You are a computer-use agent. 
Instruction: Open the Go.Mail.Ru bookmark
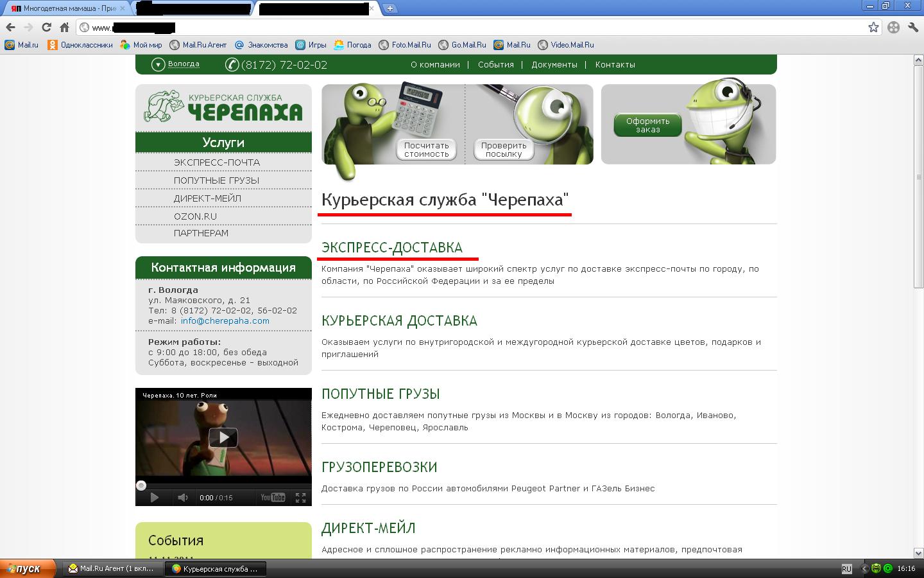463,45
